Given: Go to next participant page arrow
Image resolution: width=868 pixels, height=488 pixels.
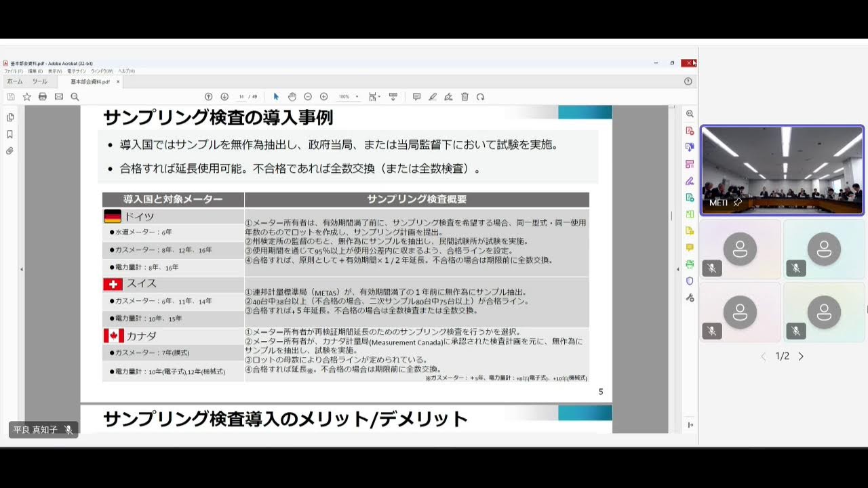Looking at the screenshot, I should [801, 357].
